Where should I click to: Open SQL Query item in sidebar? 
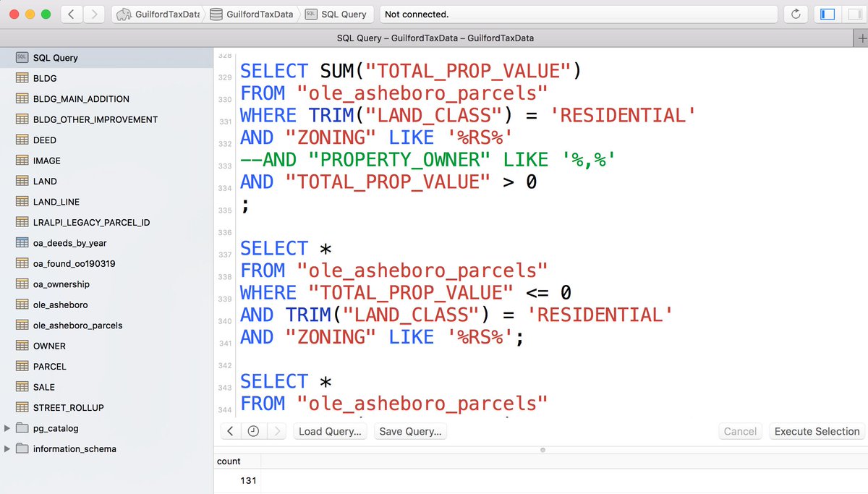(106, 57)
